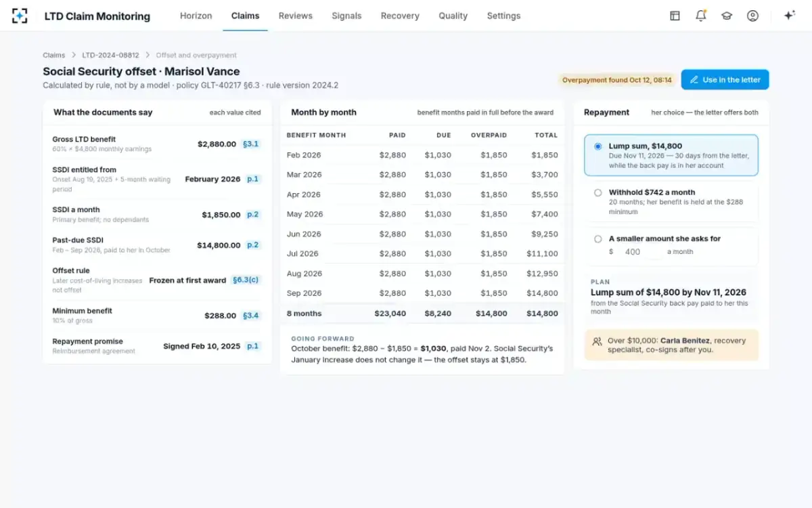
Task: Click the GOING FORWARD heading
Action: click(x=323, y=339)
